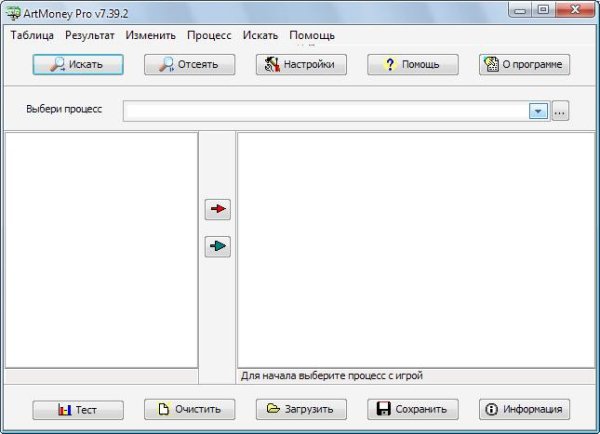This screenshot has width=600, height=434.
Task: Click the Очистить clear button
Action: click(189, 409)
